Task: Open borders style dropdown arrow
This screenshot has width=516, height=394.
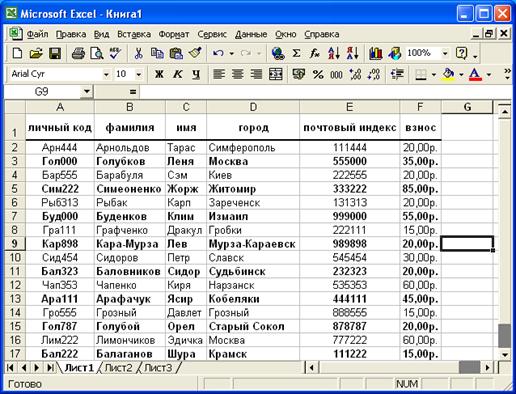Action: [x=434, y=74]
